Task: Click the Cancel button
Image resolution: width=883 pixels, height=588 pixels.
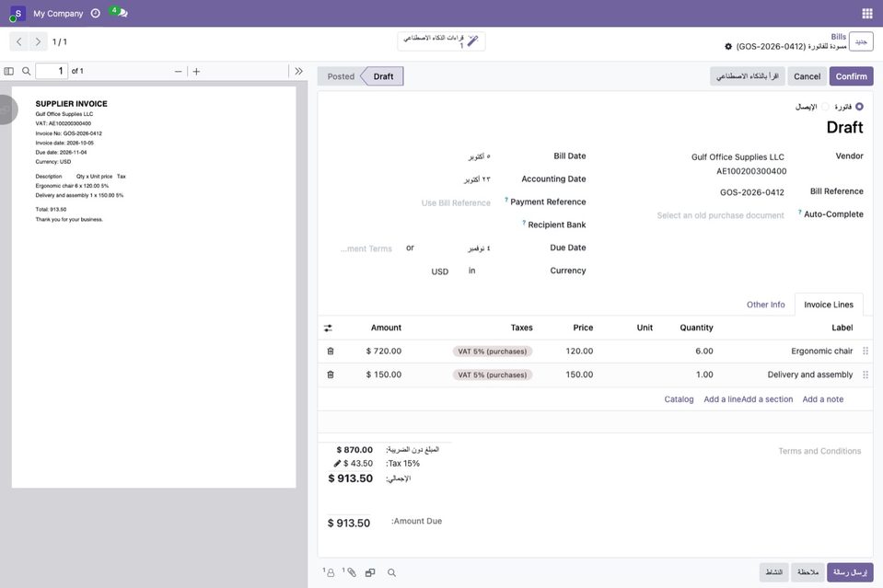Action: tap(807, 76)
